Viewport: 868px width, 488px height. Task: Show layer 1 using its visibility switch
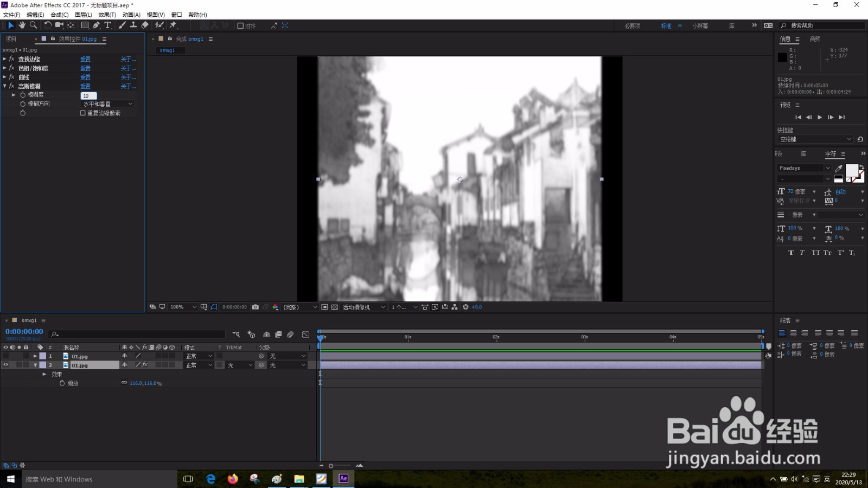pos(6,356)
